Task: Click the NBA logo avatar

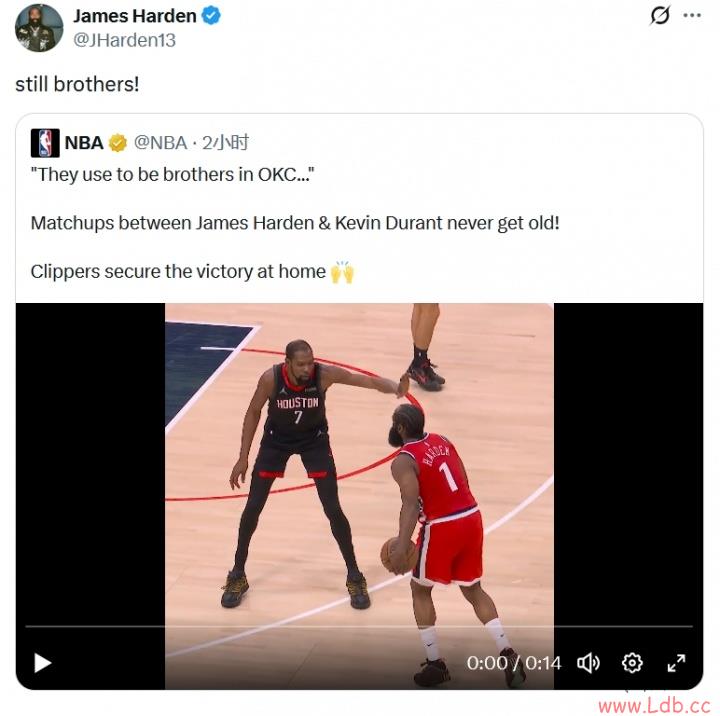Action: (x=45, y=143)
